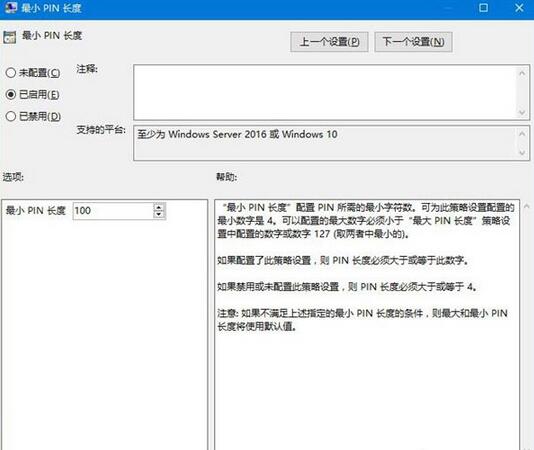Click the window icon in the title bar
Viewport: 534px width, 450px height.
(x=10, y=7)
